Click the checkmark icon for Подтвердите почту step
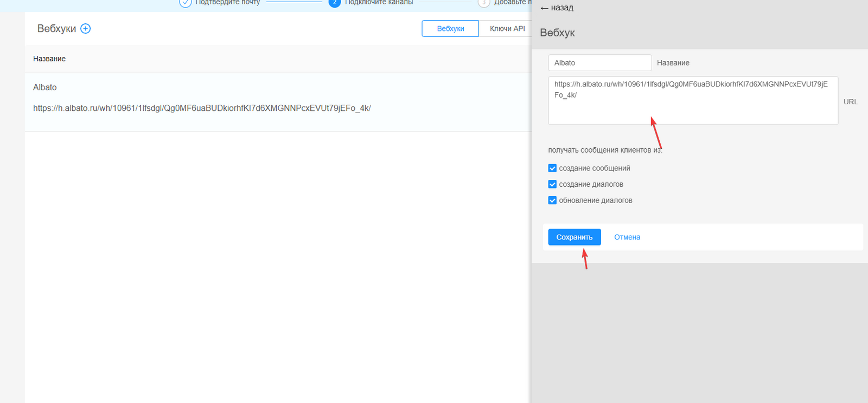This screenshot has width=868, height=403. (186, 3)
